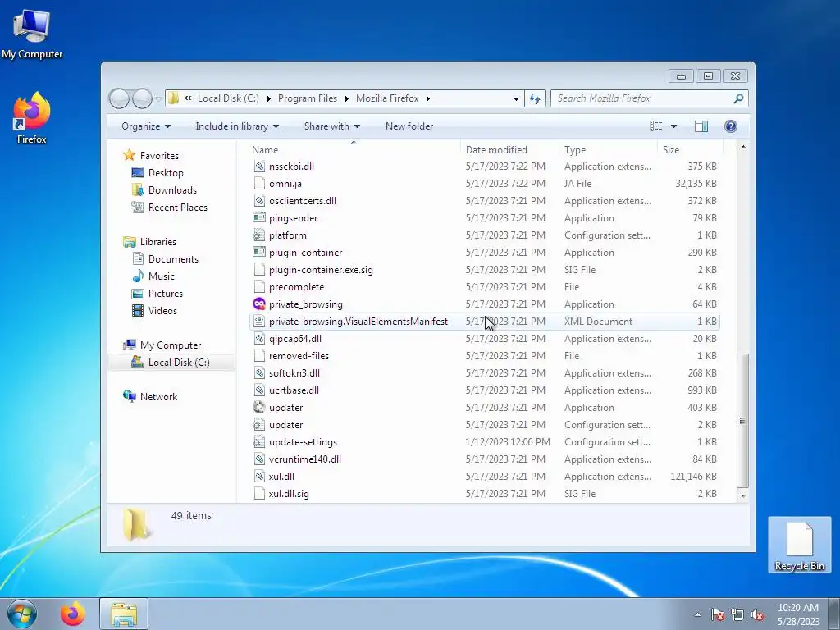
Task: Select Documents under Libraries
Action: tap(173, 258)
